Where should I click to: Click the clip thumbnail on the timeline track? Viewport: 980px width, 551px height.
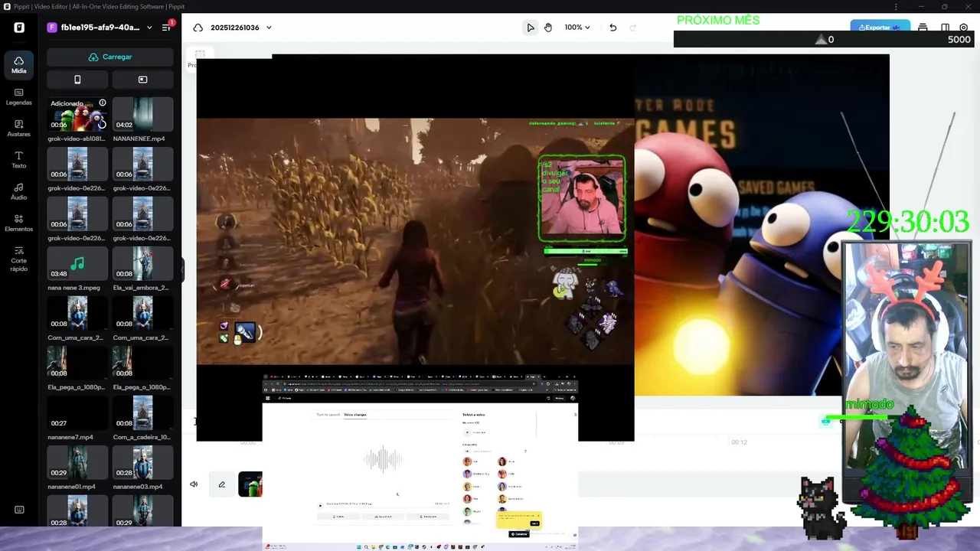coord(250,484)
